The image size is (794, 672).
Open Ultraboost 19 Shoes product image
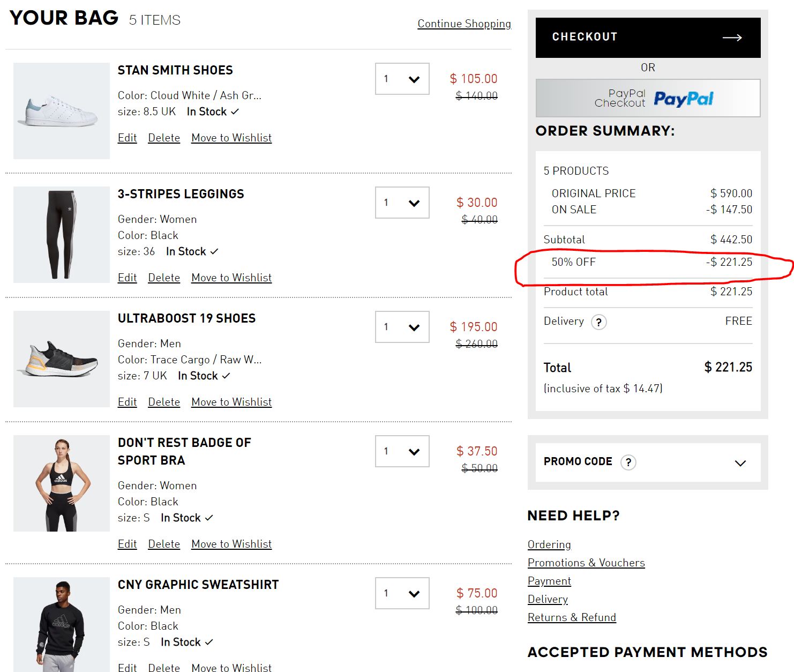click(62, 359)
